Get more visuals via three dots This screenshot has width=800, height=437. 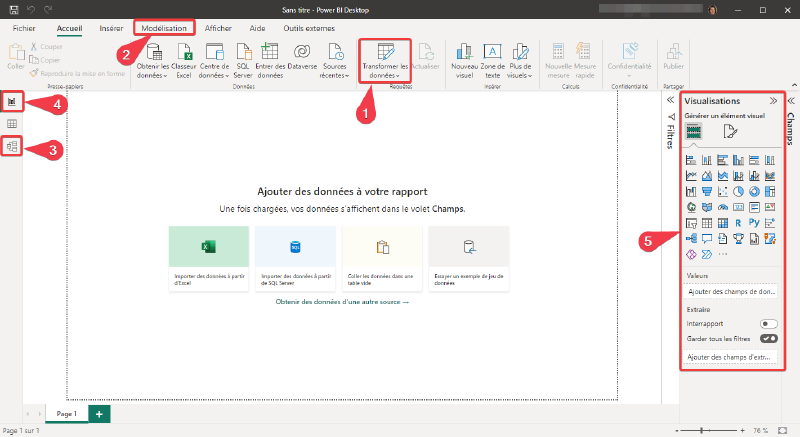point(722,254)
